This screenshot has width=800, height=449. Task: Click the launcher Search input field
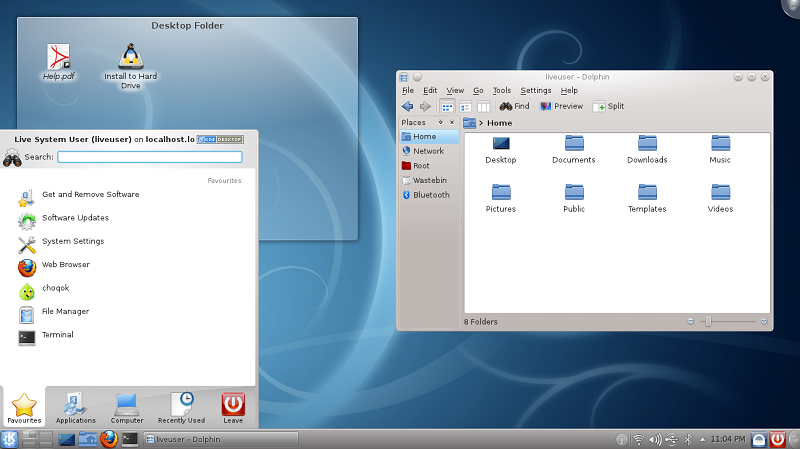pyautogui.click(x=150, y=157)
